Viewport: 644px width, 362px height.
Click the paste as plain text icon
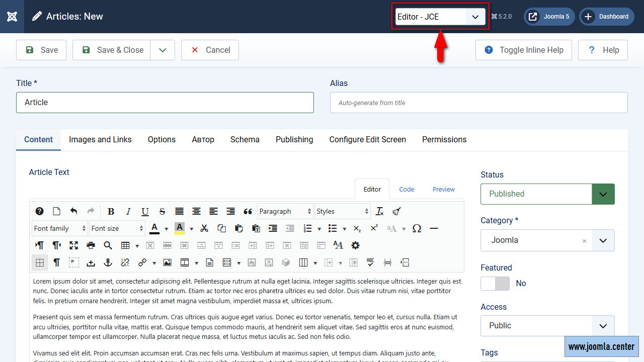[256, 228]
